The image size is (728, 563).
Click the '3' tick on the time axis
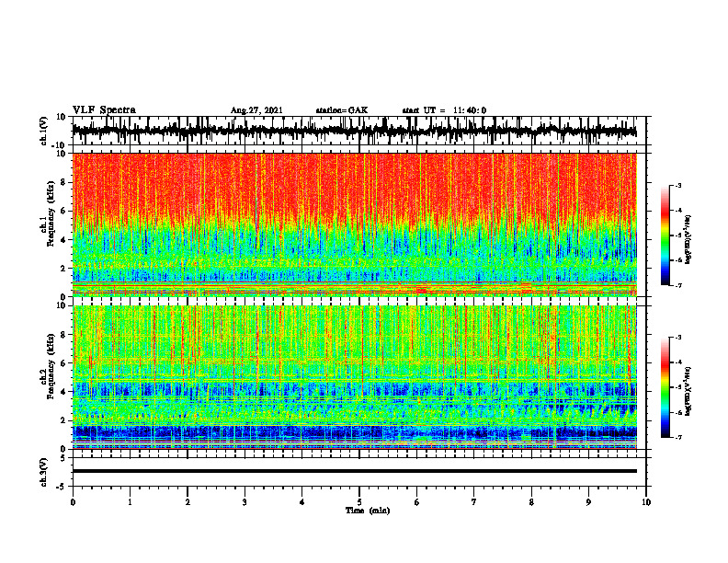pos(245,502)
